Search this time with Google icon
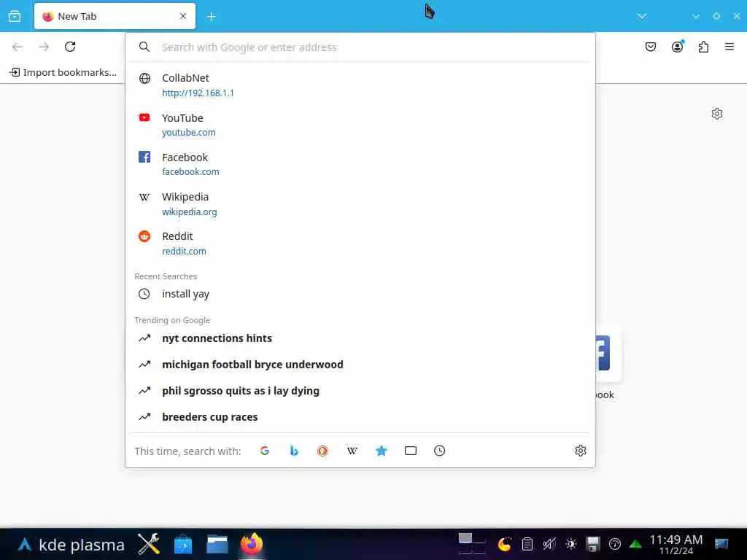Screen dimensions: 747x560 pos(265,451)
